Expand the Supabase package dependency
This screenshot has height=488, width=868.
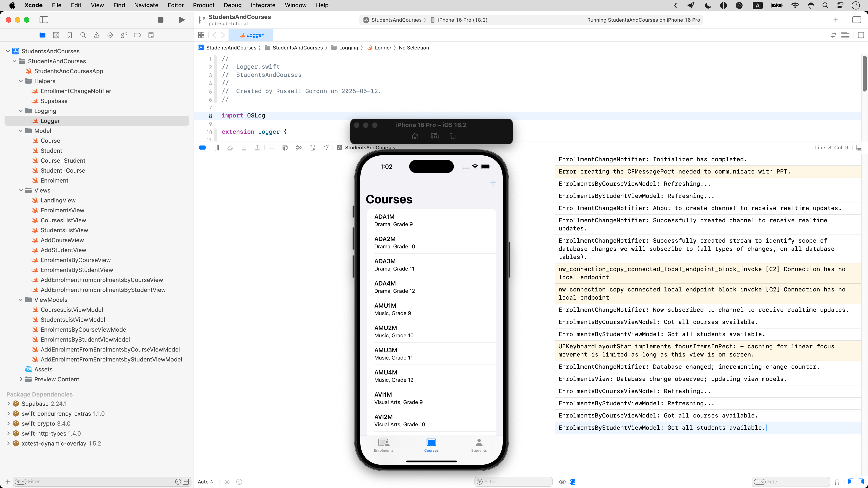pyautogui.click(x=8, y=404)
